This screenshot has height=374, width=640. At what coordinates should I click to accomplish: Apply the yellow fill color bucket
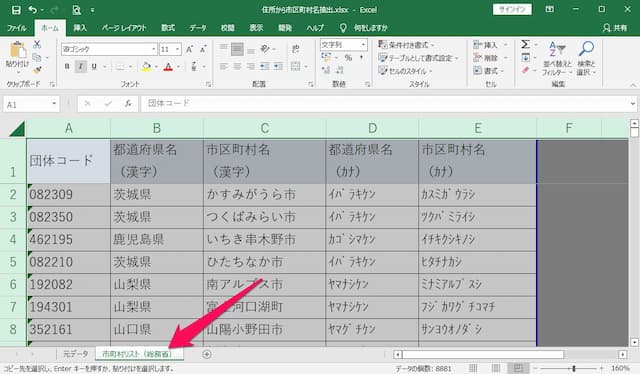click(x=146, y=67)
